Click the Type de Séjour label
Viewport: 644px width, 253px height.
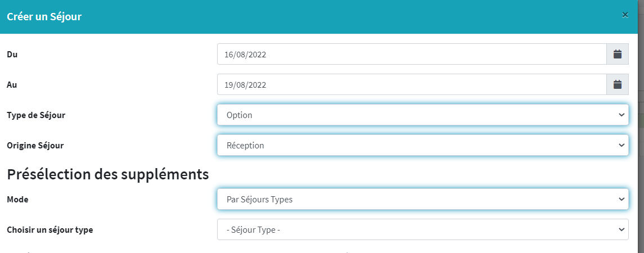[x=36, y=115]
